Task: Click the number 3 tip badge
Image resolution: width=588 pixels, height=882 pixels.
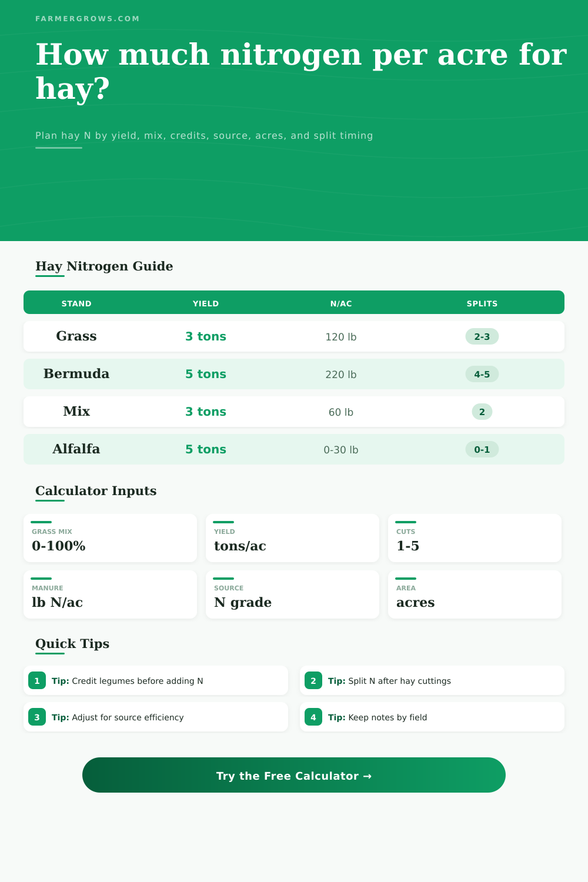Action: (37, 717)
